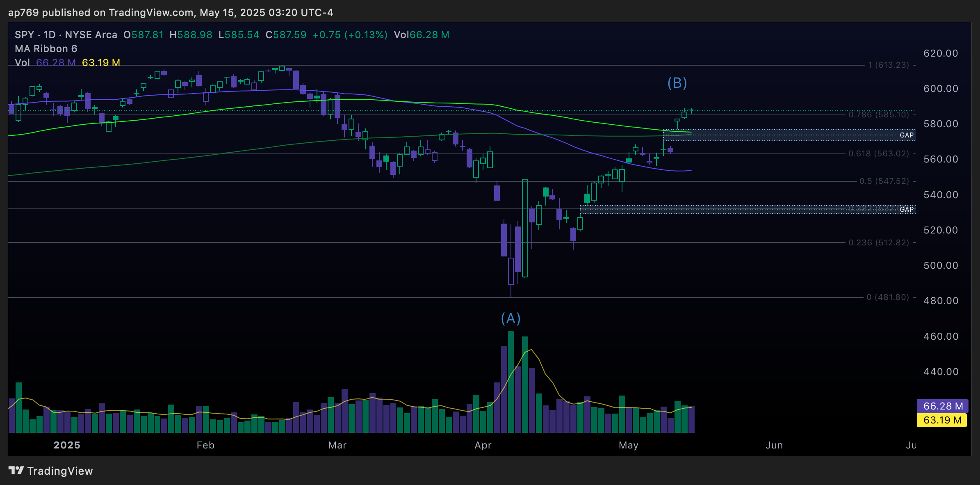980x485 pixels.
Task: Select the MA Ribbon 6 indicator legend
Action: pyautogui.click(x=46, y=49)
